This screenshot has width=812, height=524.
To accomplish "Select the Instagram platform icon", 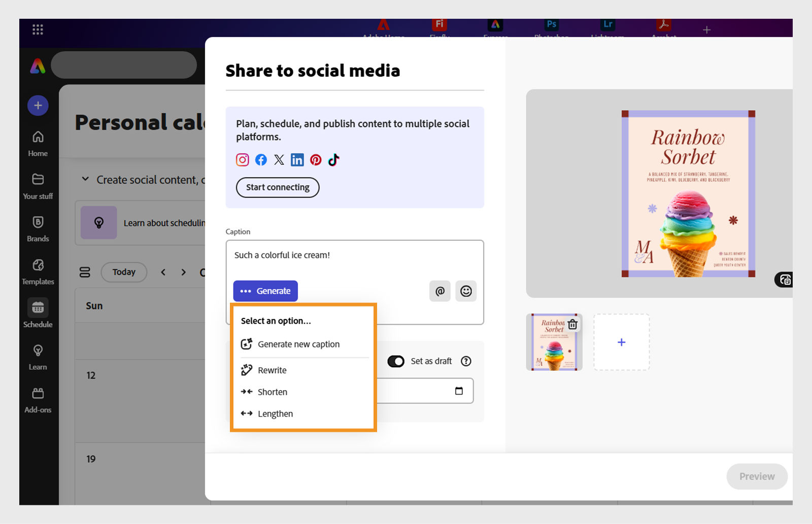I will [x=242, y=159].
